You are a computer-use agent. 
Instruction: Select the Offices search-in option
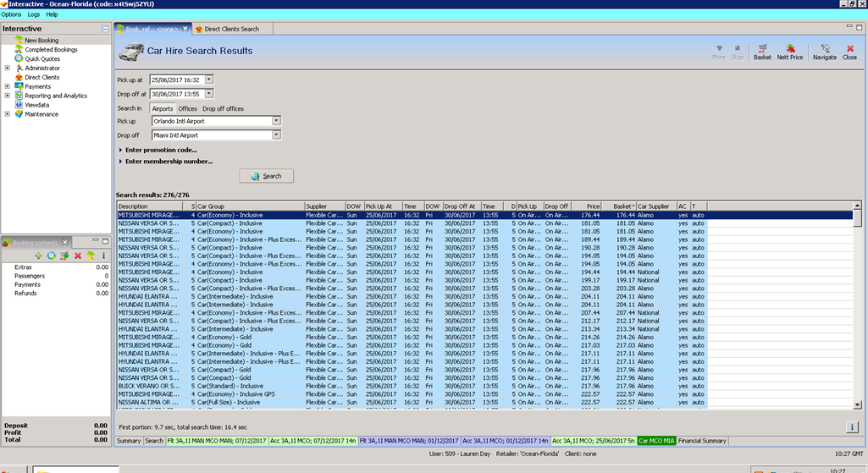pos(187,109)
